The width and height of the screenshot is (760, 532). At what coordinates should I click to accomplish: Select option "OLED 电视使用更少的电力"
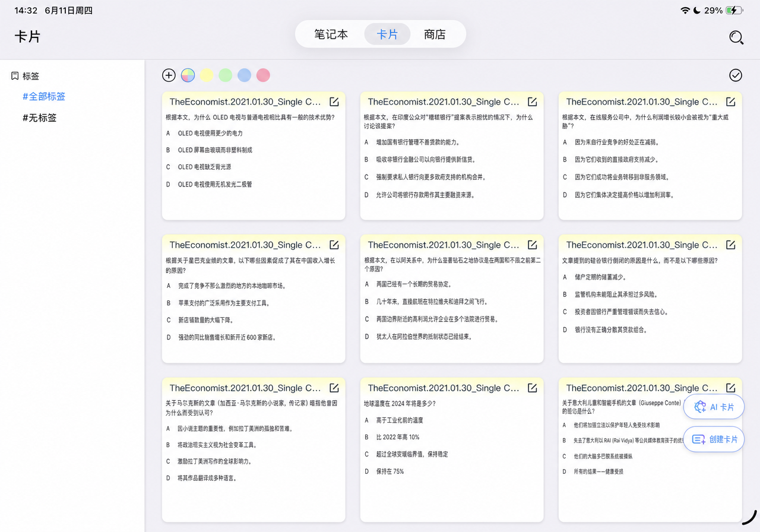click(x=210, y=133)
